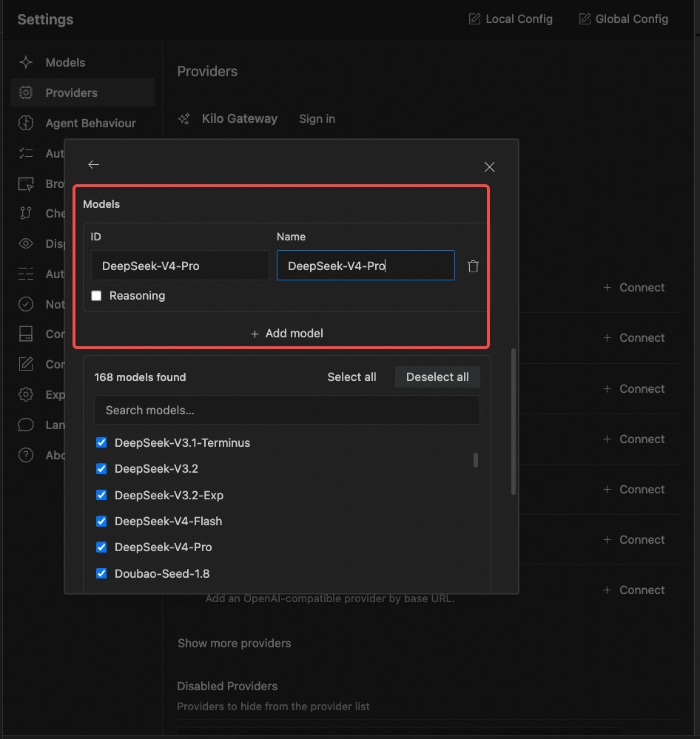Viewport: 700px width, 739px height.
Task: Click the eye display icon in sidebar
Action: click(26, 243)
